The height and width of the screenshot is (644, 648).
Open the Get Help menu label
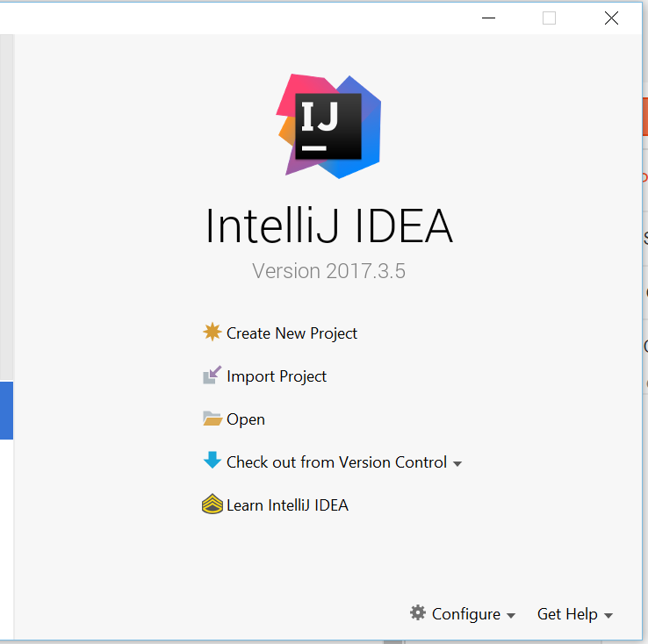coord(567,614)
